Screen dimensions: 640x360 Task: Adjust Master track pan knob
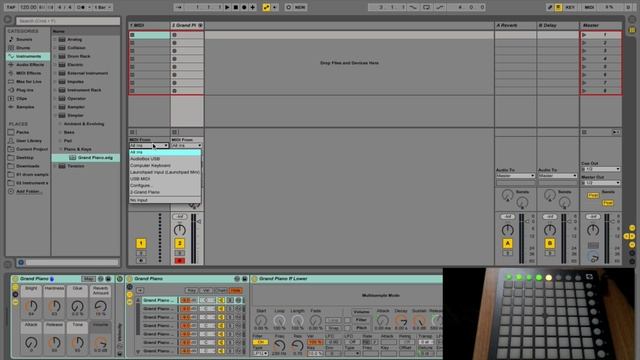tap(593, 230)
